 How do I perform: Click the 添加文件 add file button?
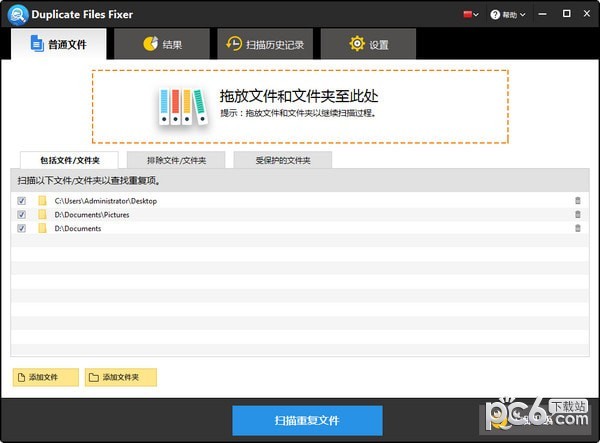coord(45,377)
